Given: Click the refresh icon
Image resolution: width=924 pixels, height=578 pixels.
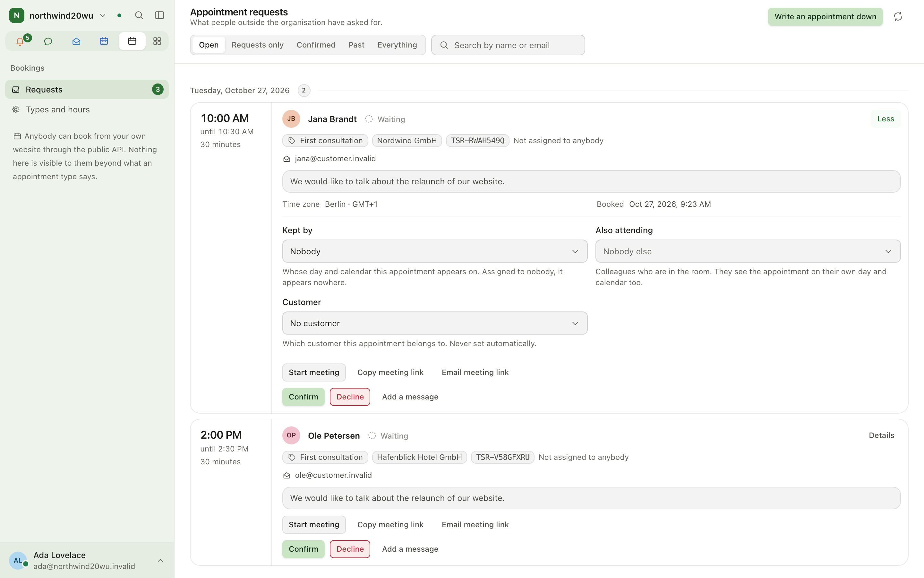Looking at the screenshot, I should click(898, 16).
